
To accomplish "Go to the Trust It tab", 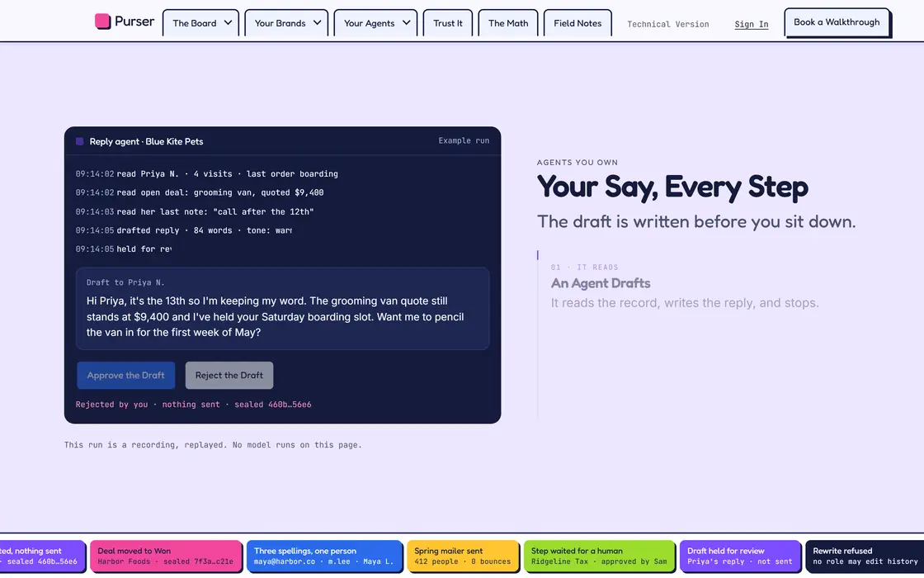I will tap(448, 23).
